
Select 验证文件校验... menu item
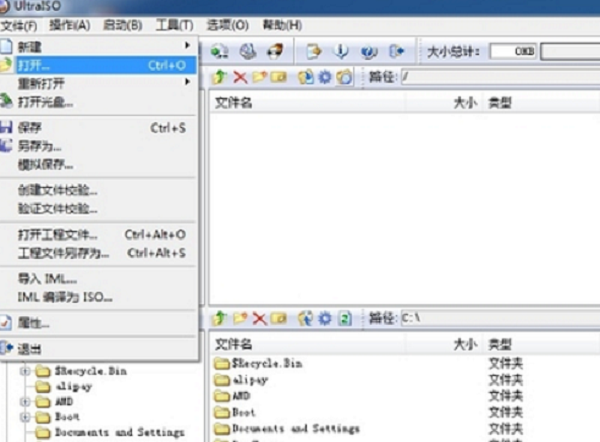(x=99, y=209)
